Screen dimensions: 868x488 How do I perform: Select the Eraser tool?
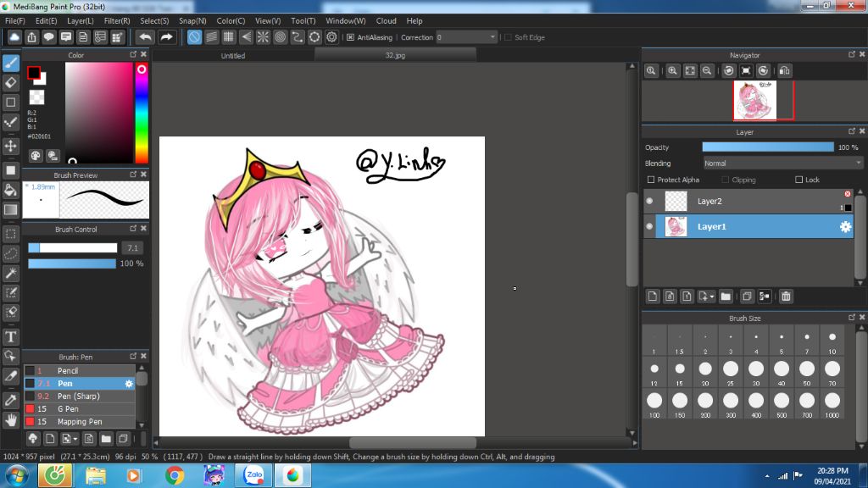pyautogui.click(x=11, y=82)
